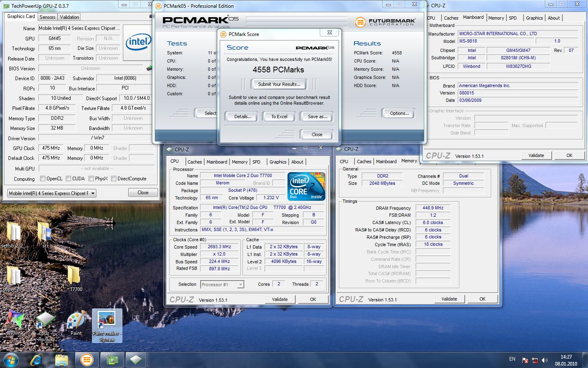This screenshot has height=368, width=588.
Task: Switch to Sensors tab in GPU-Z
Action: coord(47,17)
